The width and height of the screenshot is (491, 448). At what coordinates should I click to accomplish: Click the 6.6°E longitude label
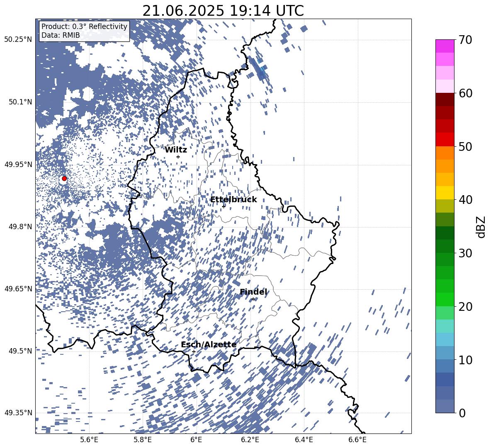[x=357, y=440]
